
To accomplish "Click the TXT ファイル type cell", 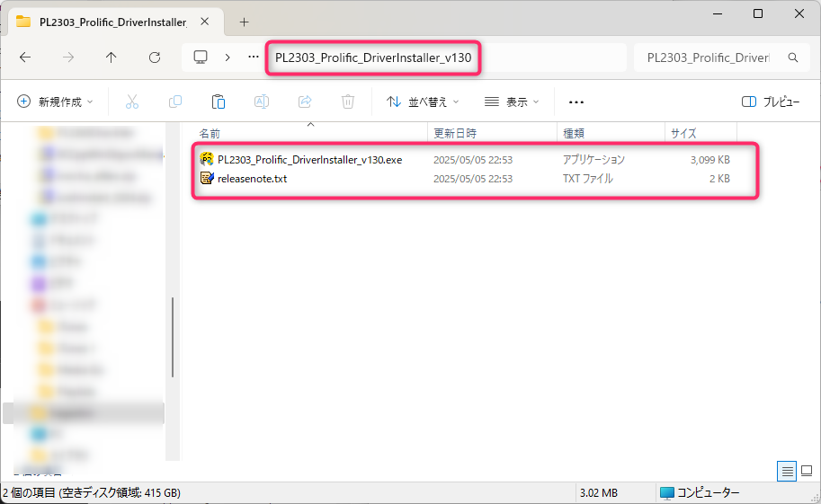I will click(x=587, y=179).
